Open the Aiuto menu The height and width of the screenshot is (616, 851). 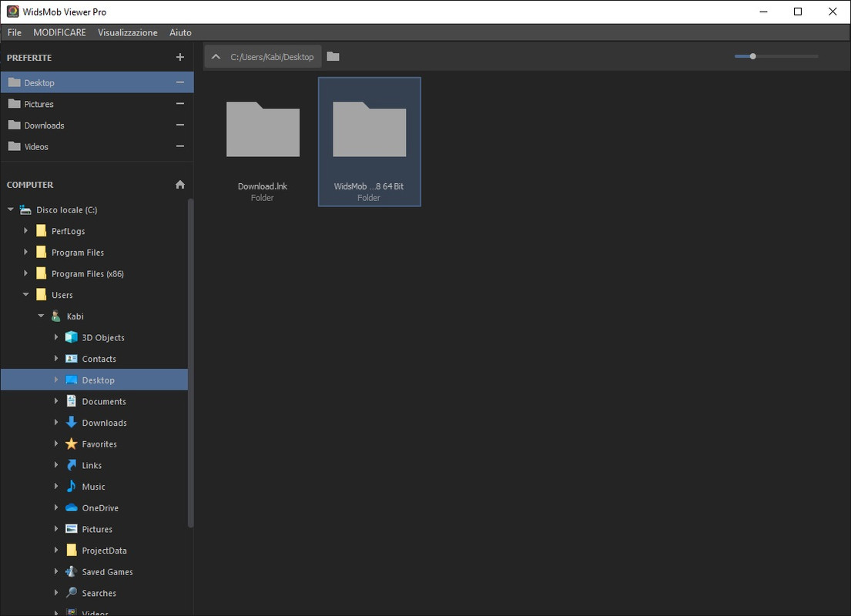pyautogui.click(x=180, y=32)
